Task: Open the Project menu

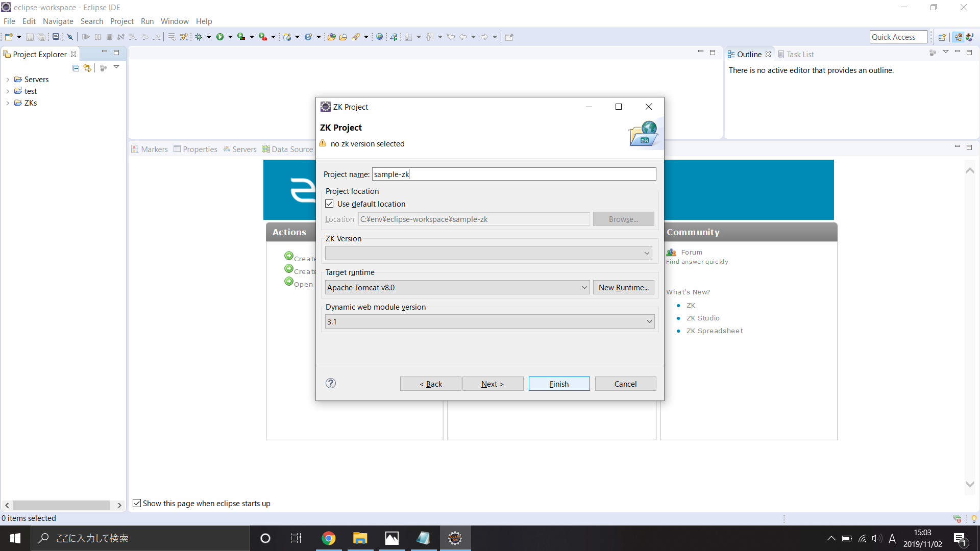Action: pyautogui.click(x=121, y=21)
